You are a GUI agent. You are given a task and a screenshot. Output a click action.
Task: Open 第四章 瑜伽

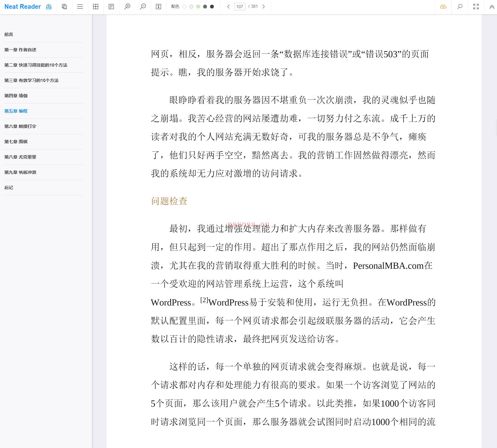[x=16, y=96]
